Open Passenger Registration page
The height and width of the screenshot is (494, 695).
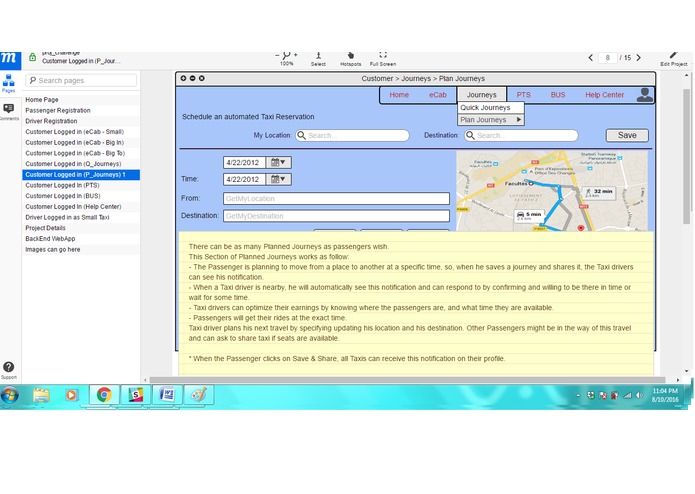point(81,110)
